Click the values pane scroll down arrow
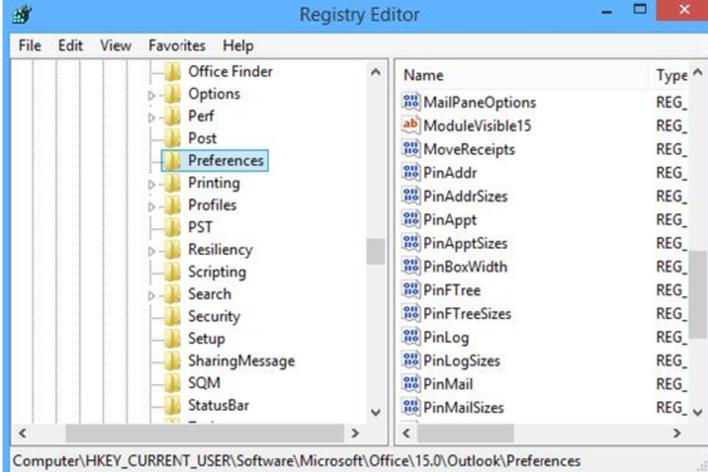Screen dimensions: 708x472 pyautogui.click(x=698, y=412)
